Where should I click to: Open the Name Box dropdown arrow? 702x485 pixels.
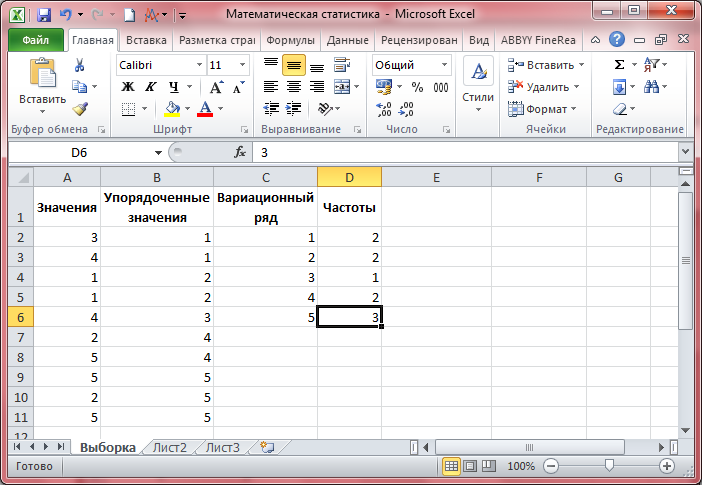point(158,153)
